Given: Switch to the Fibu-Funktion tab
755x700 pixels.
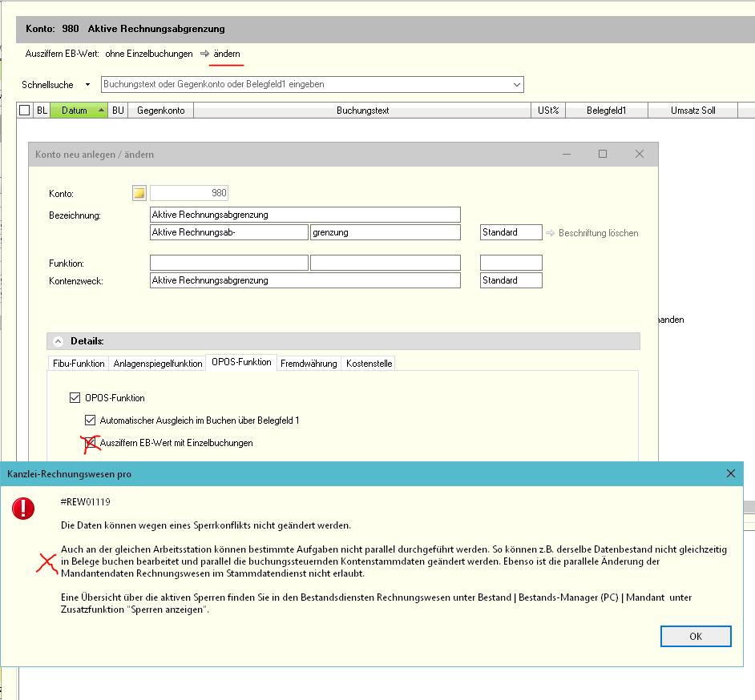Looking at the screenshot, I should 79,364.
